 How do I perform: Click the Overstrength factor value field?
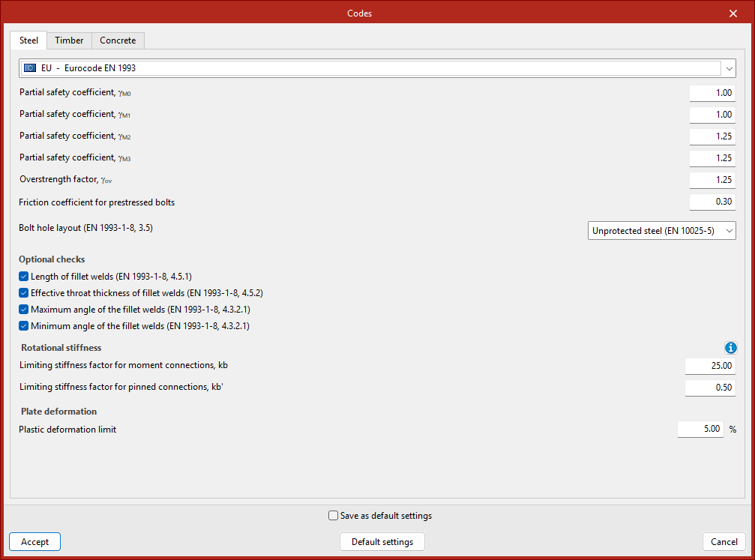click(x=712, y=180)
